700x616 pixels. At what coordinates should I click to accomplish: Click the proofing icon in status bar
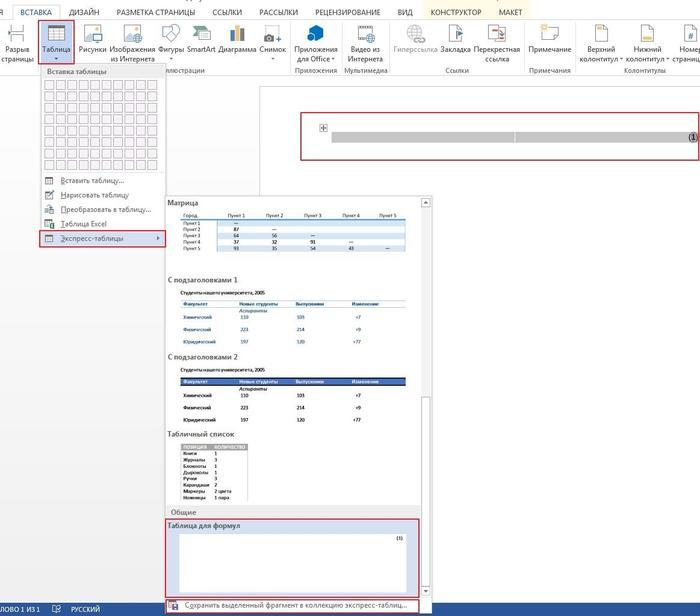click(x=56, y=608)
